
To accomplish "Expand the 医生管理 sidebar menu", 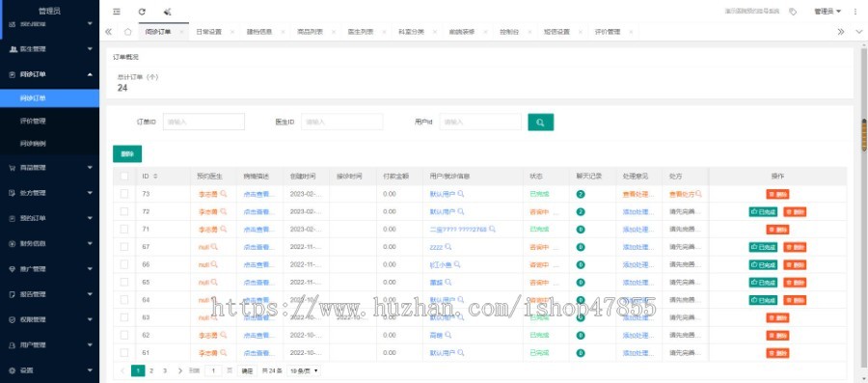I will coord(50,48).
